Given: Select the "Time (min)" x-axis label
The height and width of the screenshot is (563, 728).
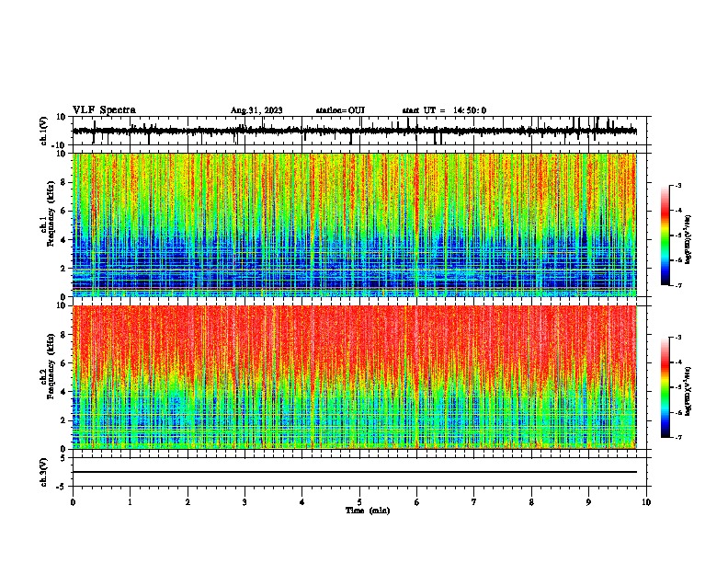Looking at the screenshot, I should pyautogui.click(x=368, y=511).
